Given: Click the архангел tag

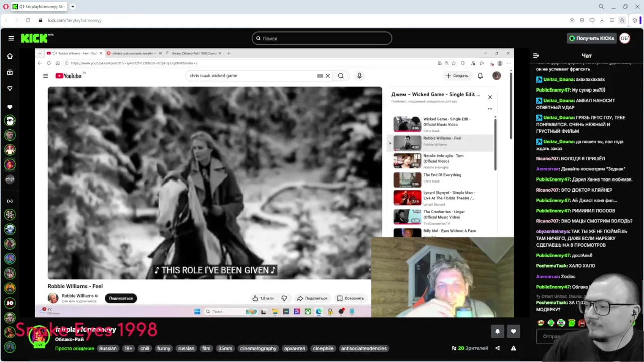Looking at the screenshot, I should pos(295,348).
